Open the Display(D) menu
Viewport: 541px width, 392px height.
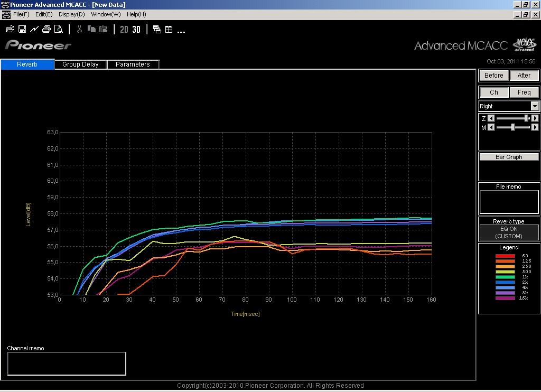click(x=71, y=14)
